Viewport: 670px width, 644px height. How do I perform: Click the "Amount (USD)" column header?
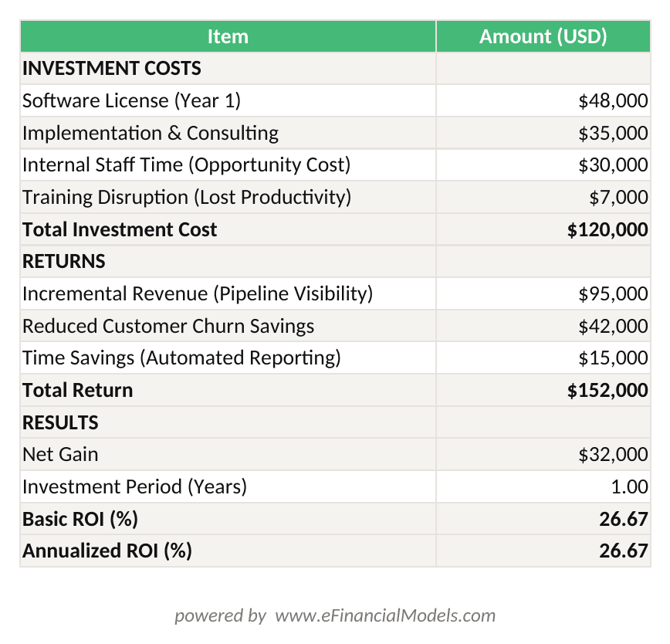coord(543,36)
